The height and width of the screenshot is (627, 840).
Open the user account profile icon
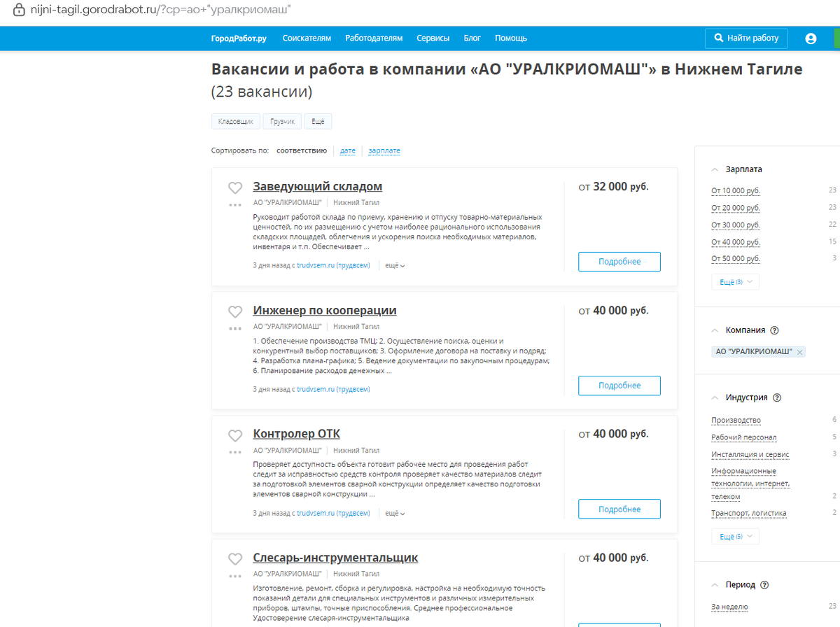[811, 38]
